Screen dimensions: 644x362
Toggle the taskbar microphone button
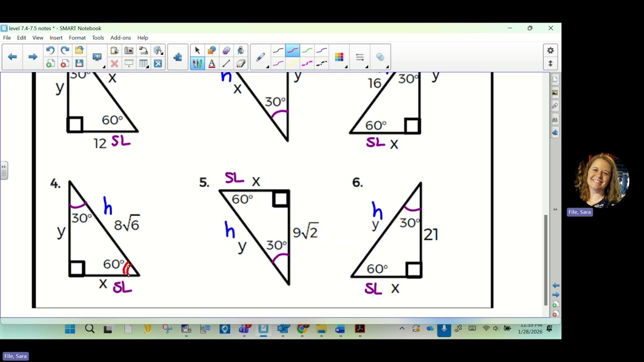point(444,329)
